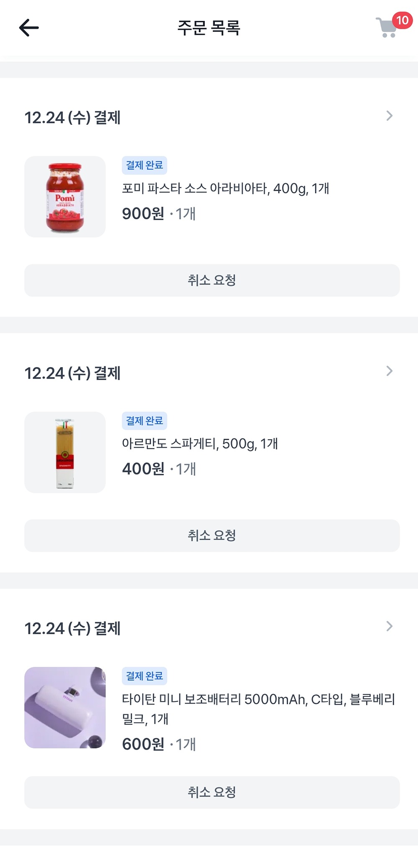Tap the 600원 price of the battery order
This screenshot has width=418, height=868.
(143, 744)
